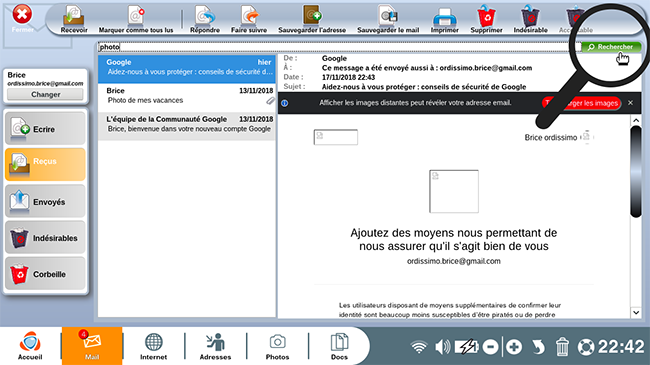Open Accueil in the bottom bar
This screenshot has height=365, width=650.
(x=30, y=346)
